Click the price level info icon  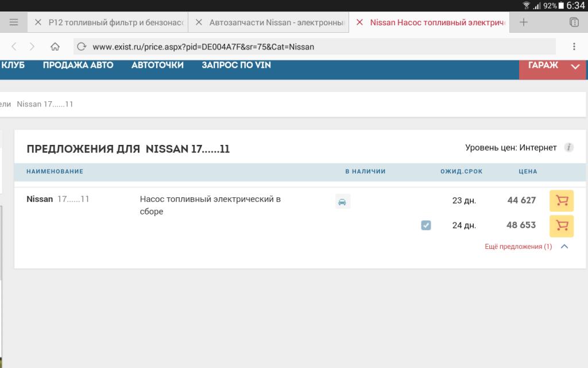[568, 148]
